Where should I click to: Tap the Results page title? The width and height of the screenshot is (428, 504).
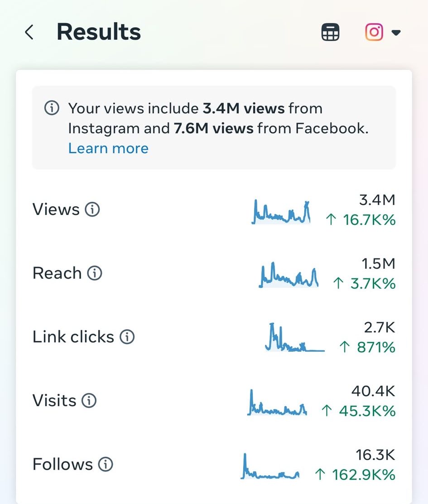pyautogui.click(x=99, y=32)
